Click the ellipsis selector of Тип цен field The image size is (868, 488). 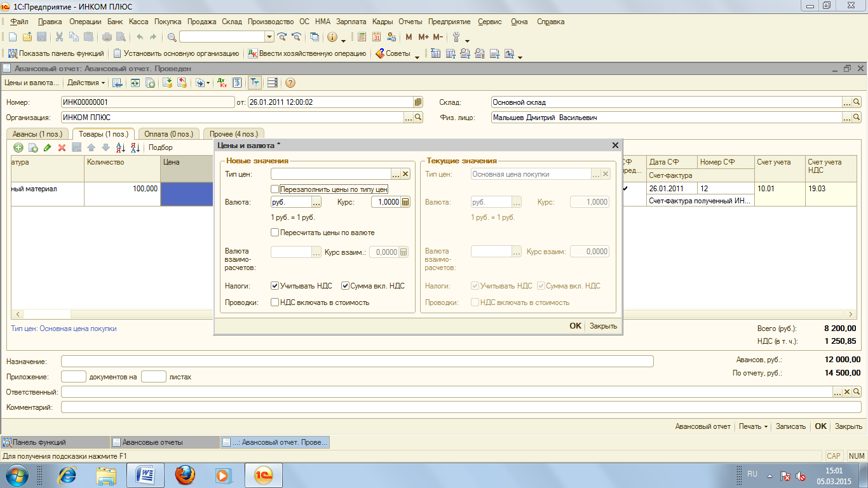tap(395, 173)
